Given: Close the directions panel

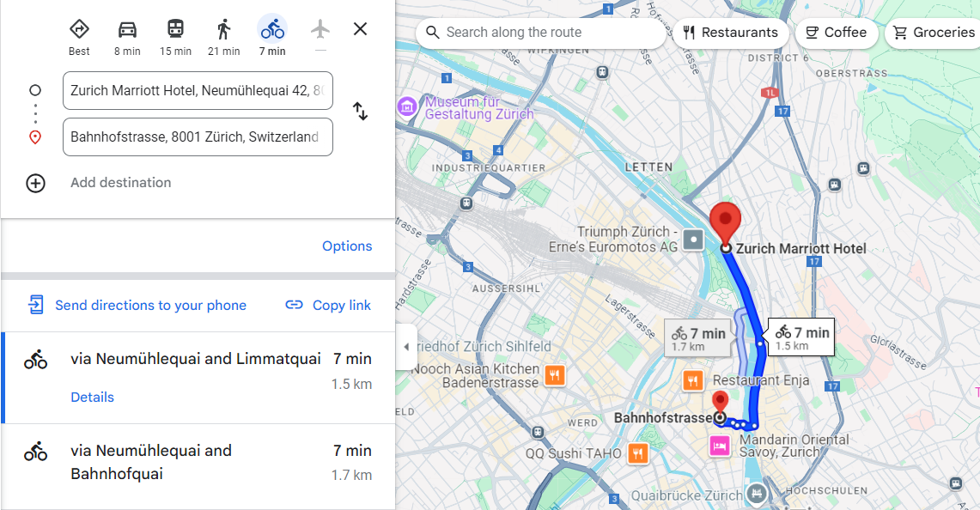Looking at the screenshot, I should click(361, 29).
